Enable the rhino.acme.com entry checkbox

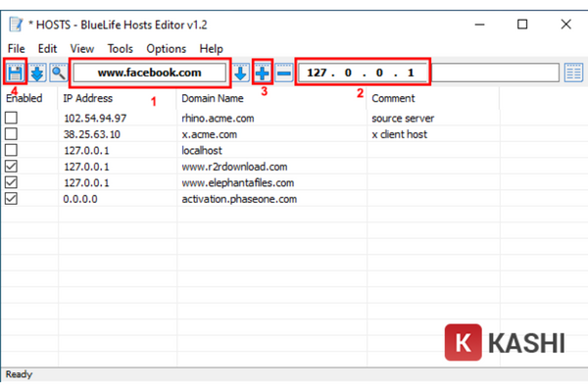(x=11, y=118)
